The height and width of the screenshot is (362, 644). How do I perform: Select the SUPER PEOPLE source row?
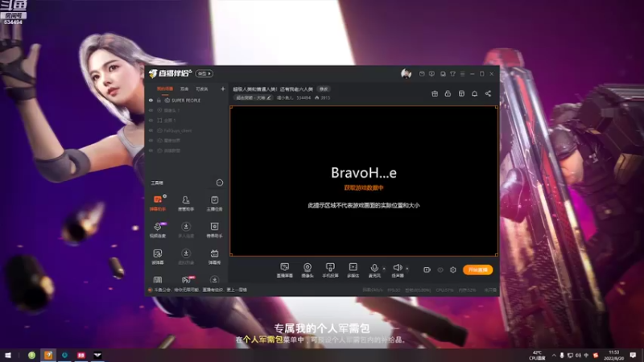[187, 100]
